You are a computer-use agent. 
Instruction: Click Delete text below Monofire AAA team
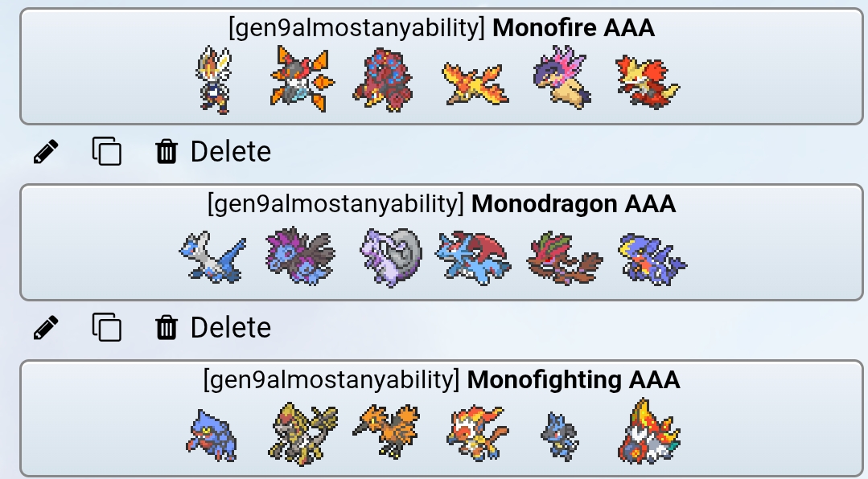[x=231, y=152]
